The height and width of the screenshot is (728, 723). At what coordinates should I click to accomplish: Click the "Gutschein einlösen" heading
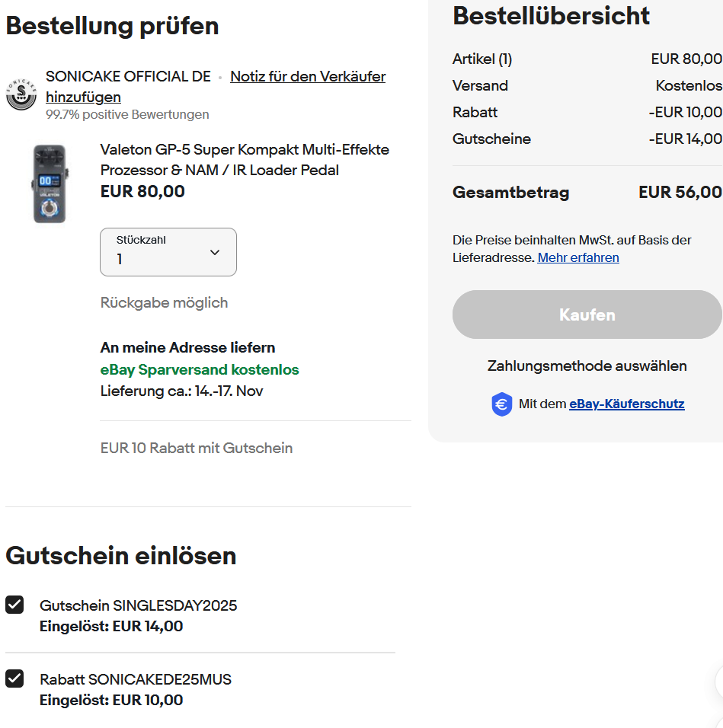(x=120, y=556)
